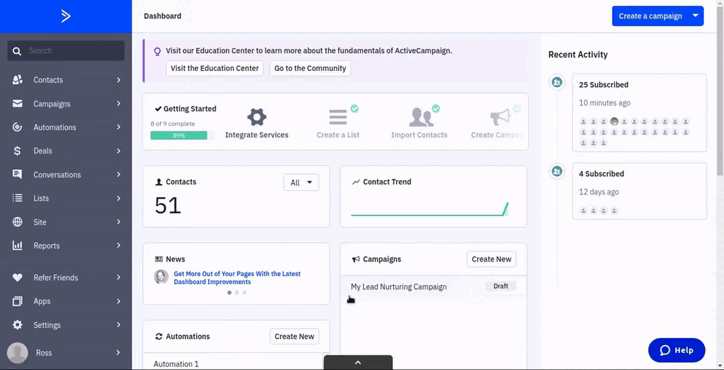Click the 25 Subscribed activity icon
This screenshot has width=724, height=370.
pyautogui.click(x=557, y=82)
